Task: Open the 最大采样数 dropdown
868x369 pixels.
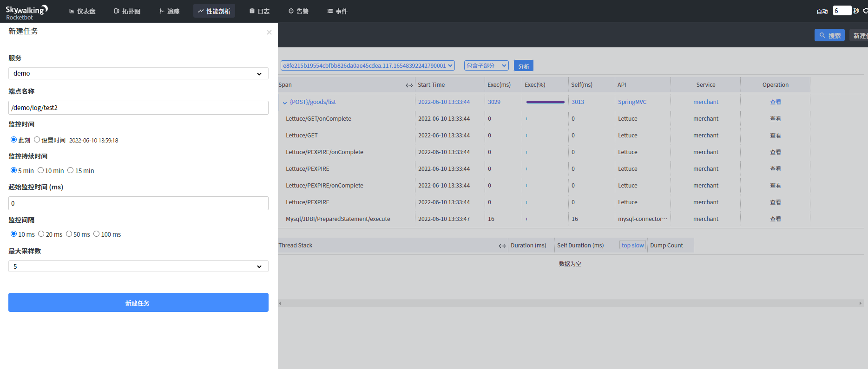Action: pyautogui.click(x=138, y=266)
